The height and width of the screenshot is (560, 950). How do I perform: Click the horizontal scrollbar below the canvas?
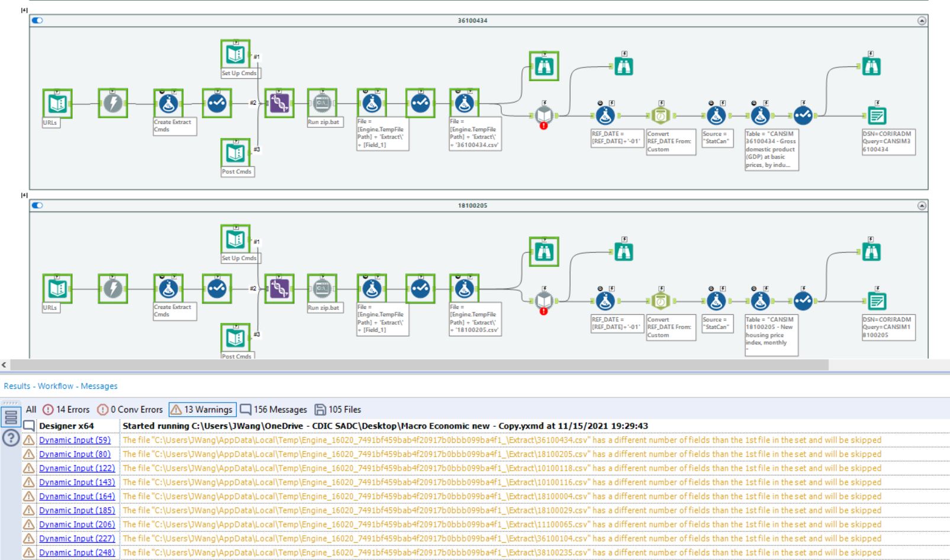[x=414, y=365]
